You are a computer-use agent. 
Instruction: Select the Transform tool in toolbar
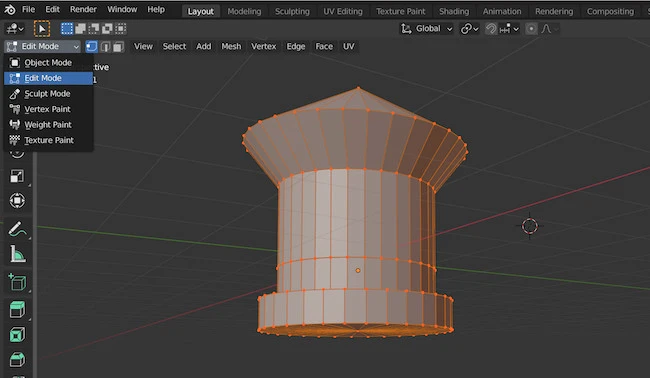pyautogui.click(x=17, y=201)
